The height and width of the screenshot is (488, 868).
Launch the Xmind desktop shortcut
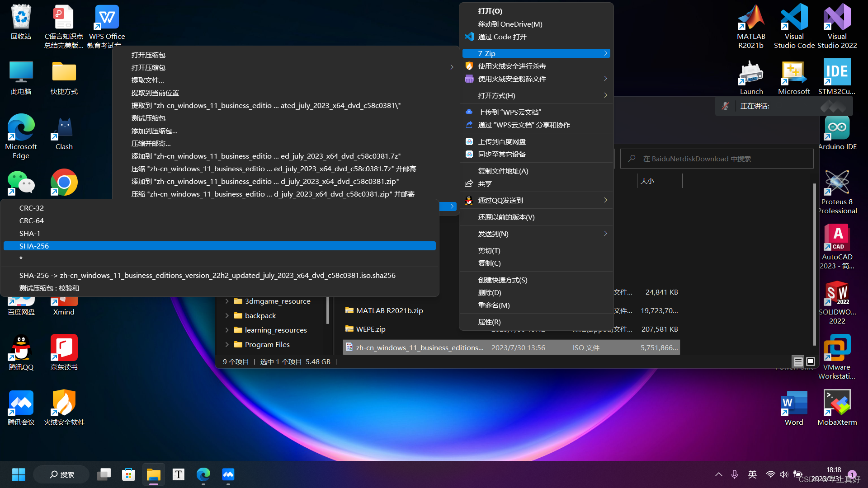(x=64, y=302)
